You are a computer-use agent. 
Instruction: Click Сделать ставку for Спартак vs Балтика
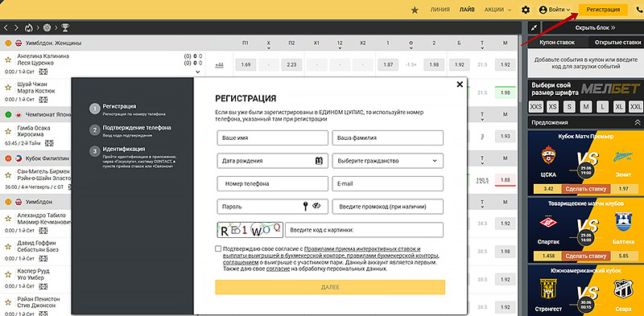coord(586,256)
